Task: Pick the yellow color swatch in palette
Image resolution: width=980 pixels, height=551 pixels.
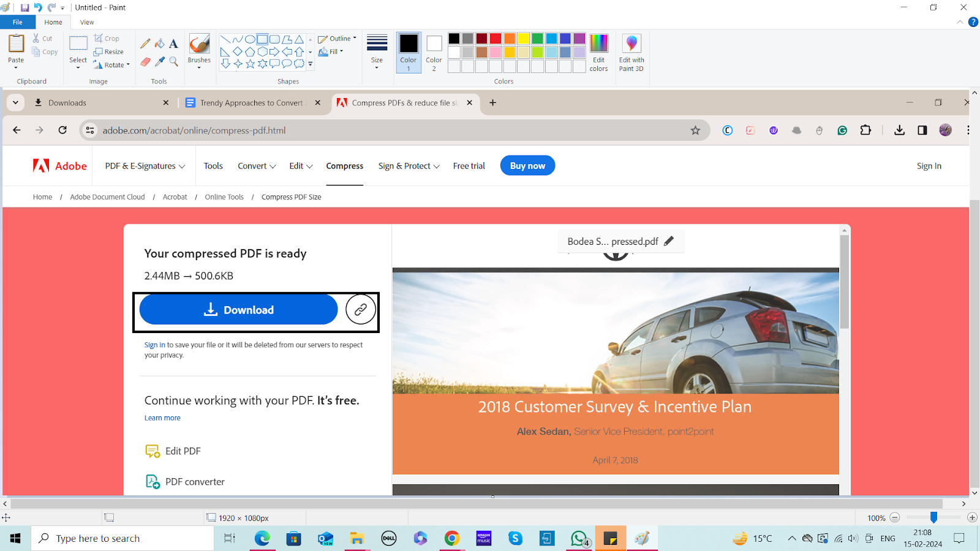Action: point(524,39)
